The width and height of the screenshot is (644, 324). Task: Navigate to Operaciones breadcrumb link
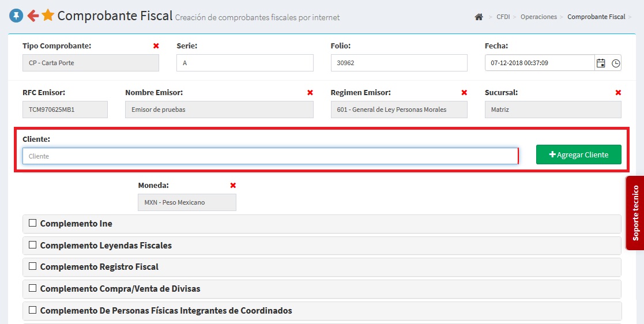click(538, 17)
